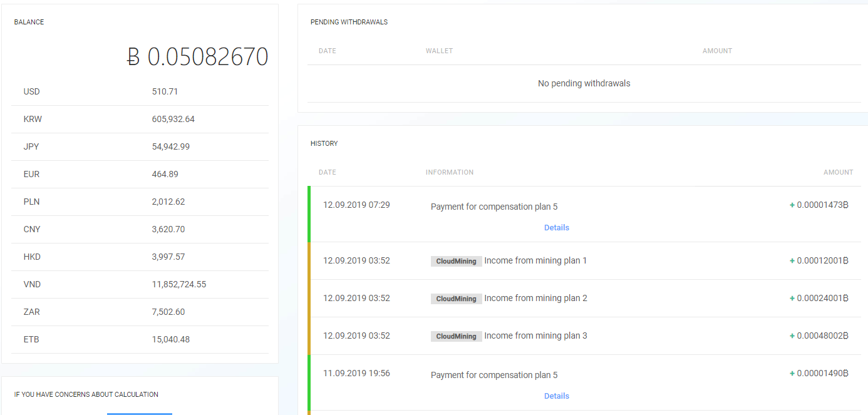Open Details for 11.09.2019 19:56 compensation payment

coord(556,396)
